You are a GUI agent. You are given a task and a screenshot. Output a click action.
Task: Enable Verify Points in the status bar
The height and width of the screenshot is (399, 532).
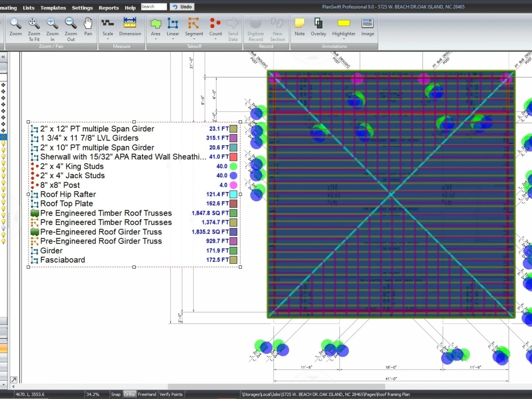click(x=170, y=394)
